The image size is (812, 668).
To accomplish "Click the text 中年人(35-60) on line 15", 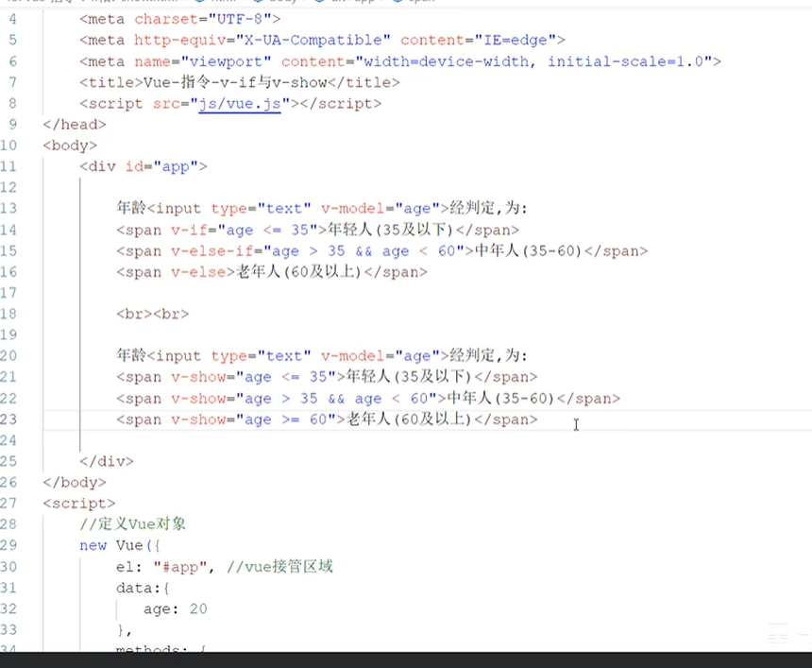I will 529,250.
